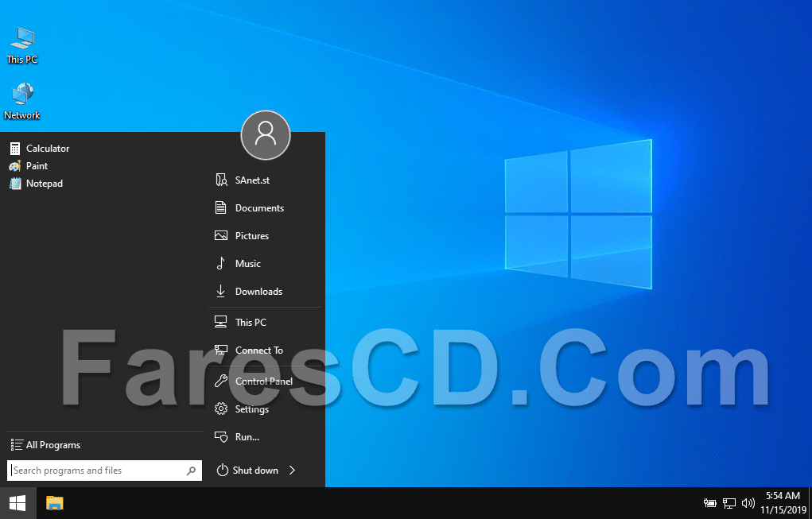Click the All Programs list icon
Screen dimensions: 812x519
pos(17,444)
